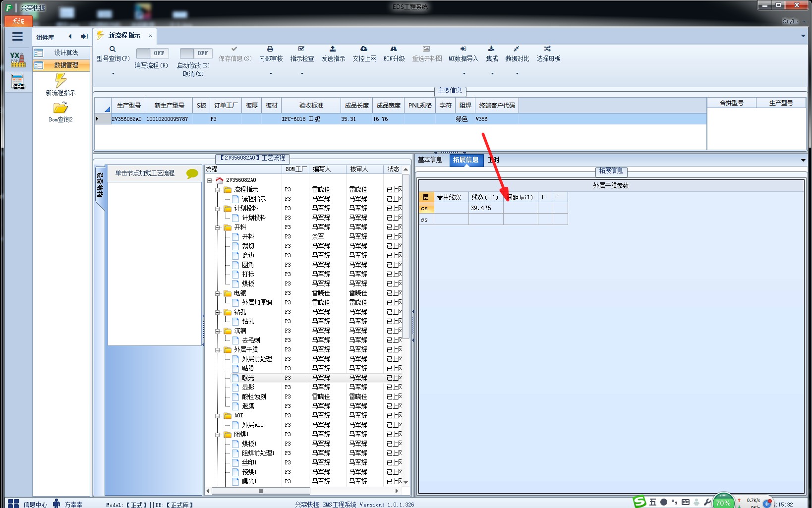Open the Style dropdown in title bar
Viewport: 812px width, 508px height.
tap(793, 21)
